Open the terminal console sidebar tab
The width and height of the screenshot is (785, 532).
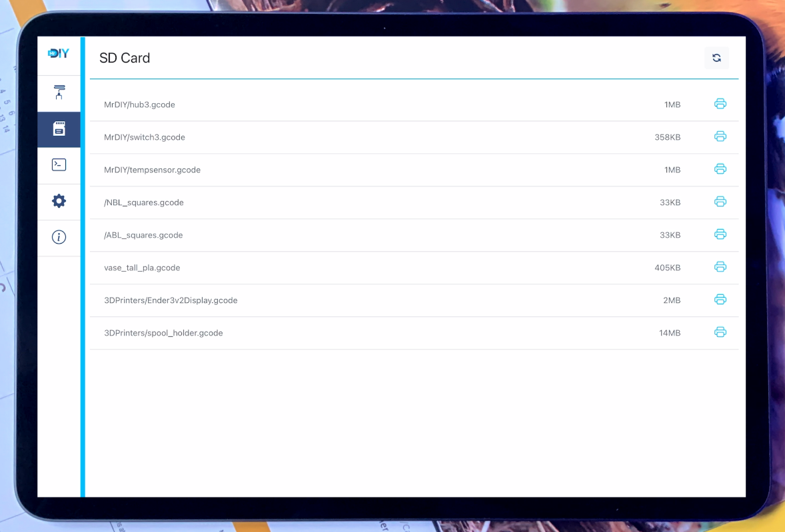59,165
